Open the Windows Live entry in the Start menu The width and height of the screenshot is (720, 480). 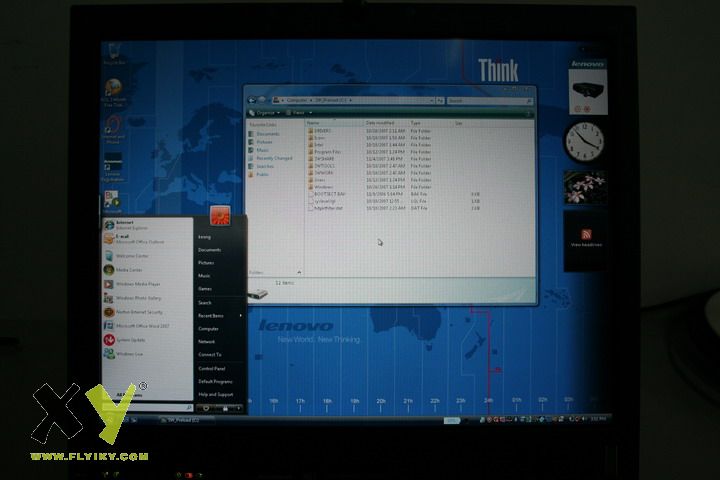[147, 354]
